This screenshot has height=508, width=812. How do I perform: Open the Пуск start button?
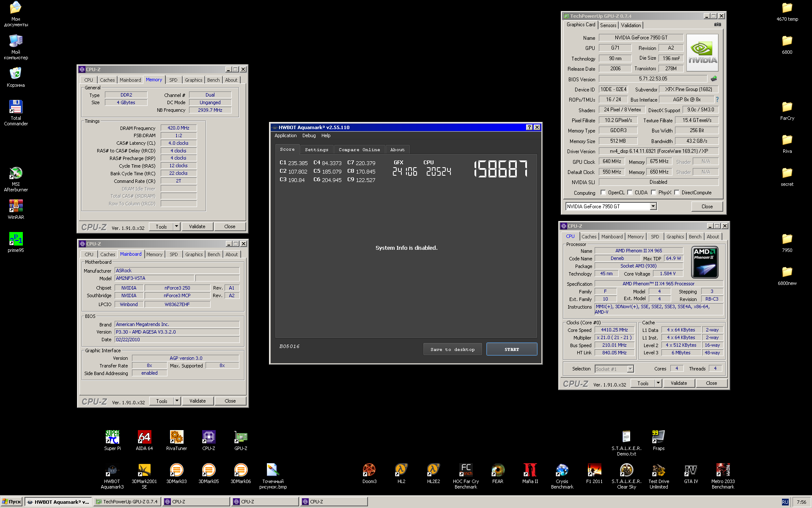[x=12, y=502]
